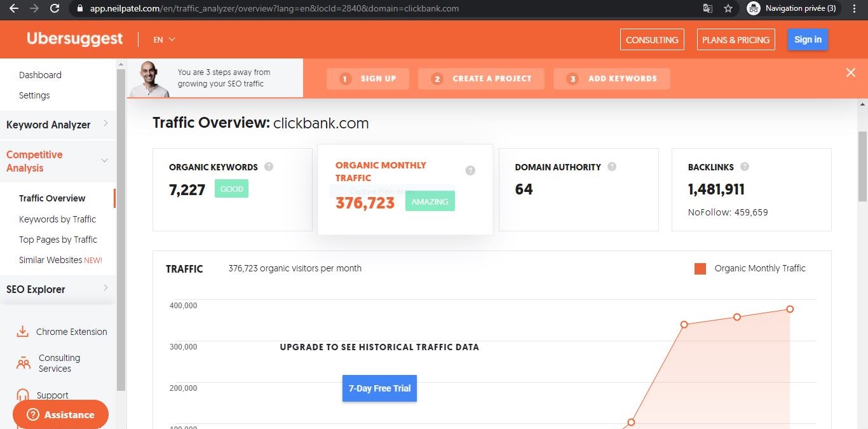Click the Domain Authority value 64
The image size is (868, 429).
(524, 189)
